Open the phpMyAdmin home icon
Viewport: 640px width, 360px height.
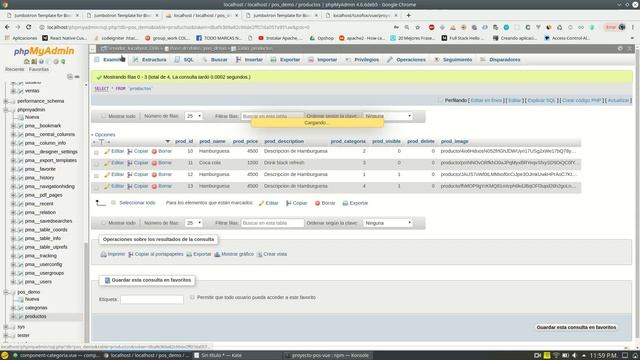click(27, 62)
